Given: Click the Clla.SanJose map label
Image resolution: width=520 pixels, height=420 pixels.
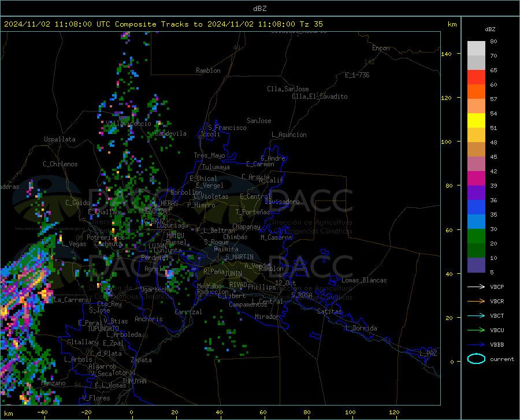Looking at the screenshot, I should 288,89.
